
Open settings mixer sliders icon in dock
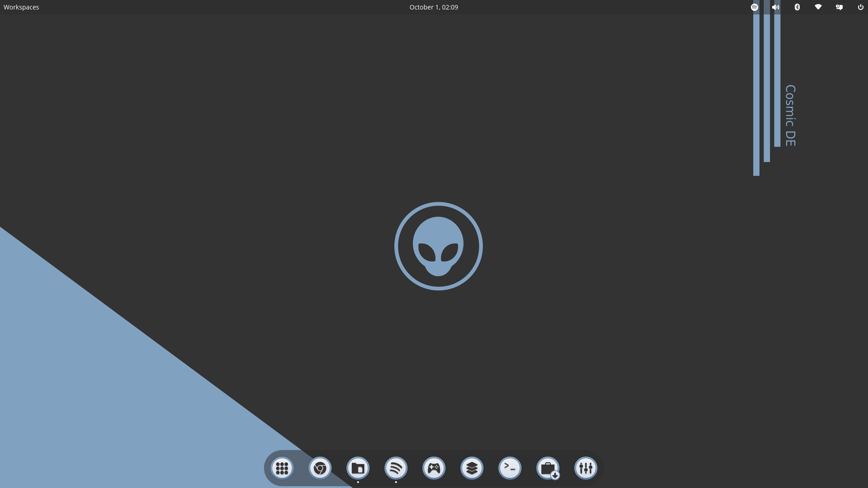(x=586, y=468)
